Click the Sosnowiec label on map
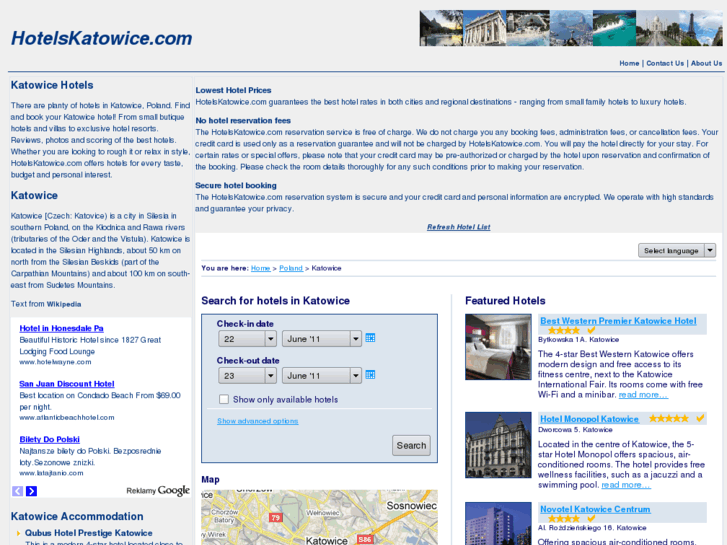This screenshot has width=727, height=545. click(412, 506)
